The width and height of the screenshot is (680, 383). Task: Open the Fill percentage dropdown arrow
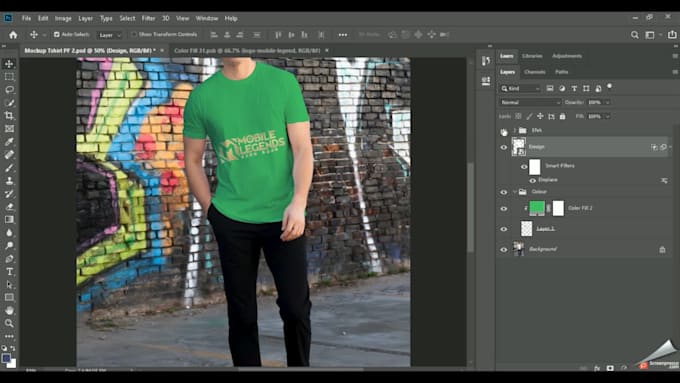(x=607, y=116)
